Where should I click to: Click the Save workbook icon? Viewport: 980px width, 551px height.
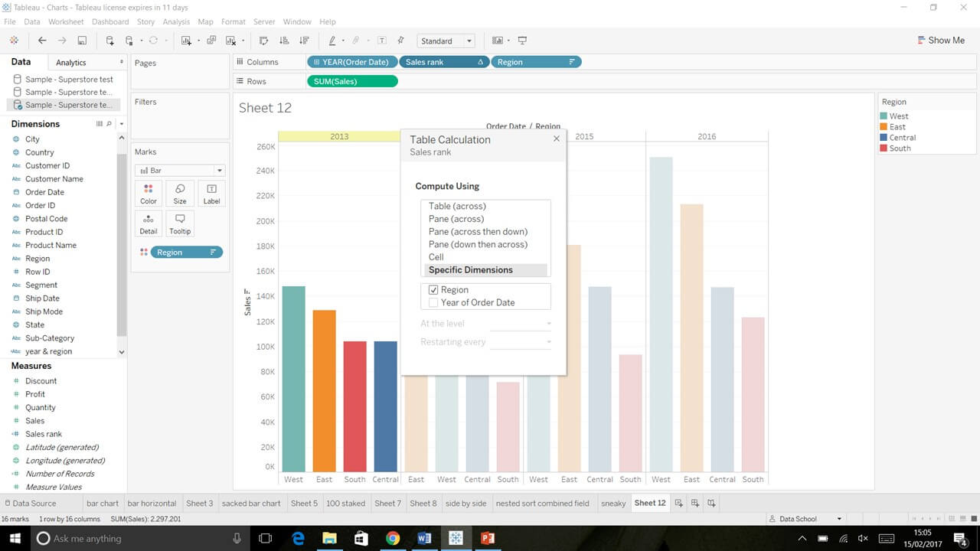[82, 41]
